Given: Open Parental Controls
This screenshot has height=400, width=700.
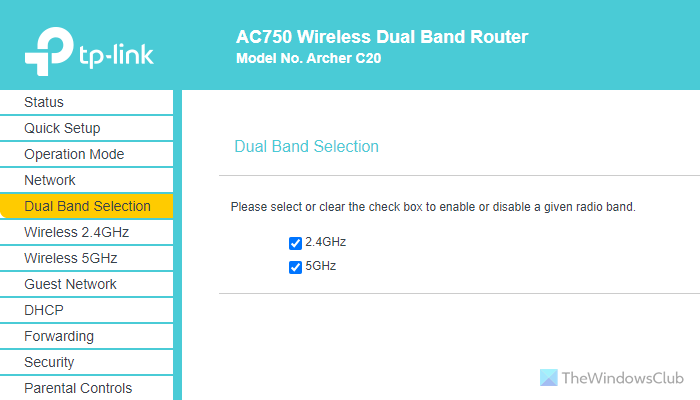Looking at the screenshot, I should pyautogui.click(x=78, y=388).
